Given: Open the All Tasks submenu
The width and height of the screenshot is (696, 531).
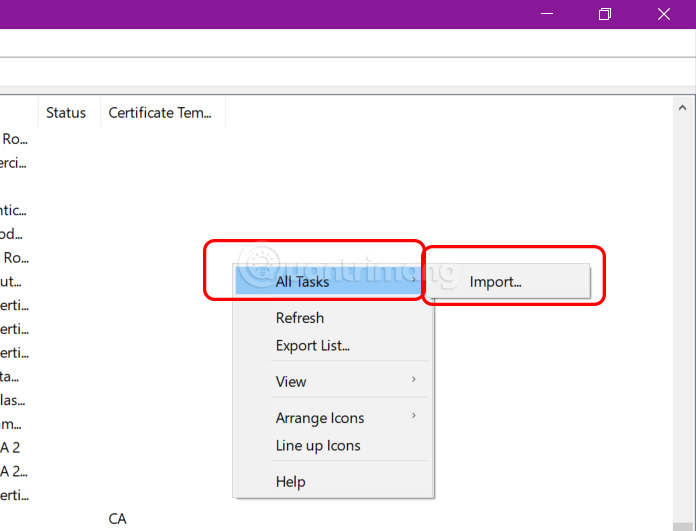Looking at the screenshot, I should (328, 281).
